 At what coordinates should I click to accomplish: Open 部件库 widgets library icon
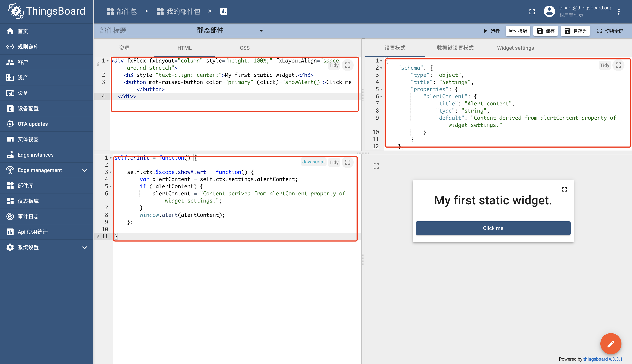coord(10,186)
